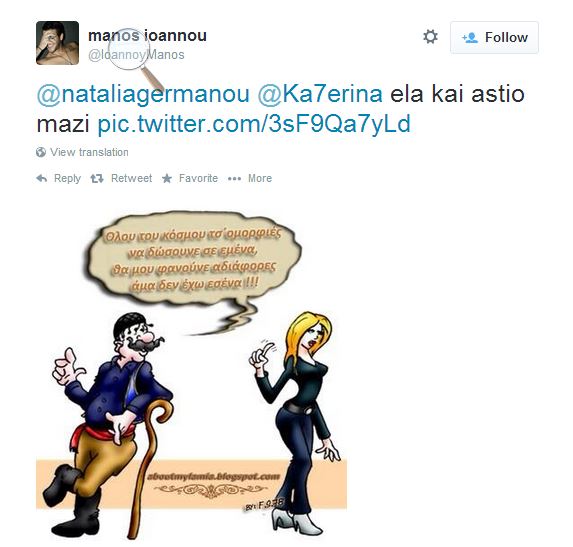Click the favorite star icon
Viewport: 573px width, 547px height.
(167, 178)
